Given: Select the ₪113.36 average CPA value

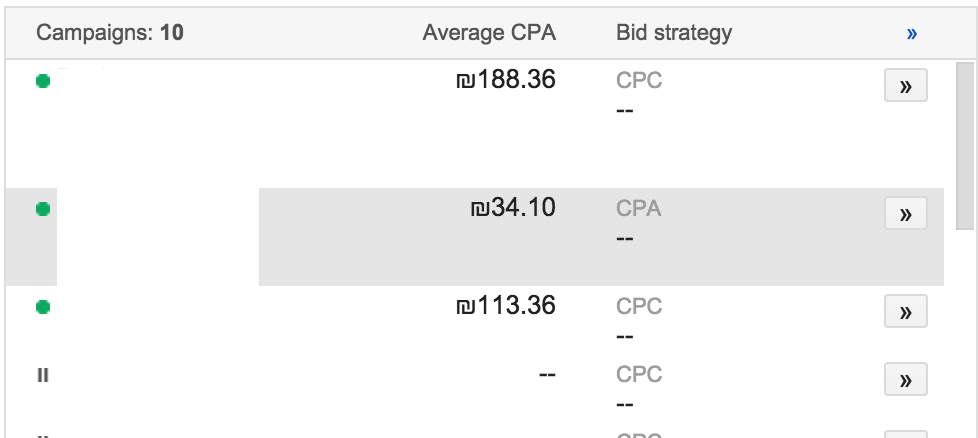Looking at the screenshot, I should 506,306.
